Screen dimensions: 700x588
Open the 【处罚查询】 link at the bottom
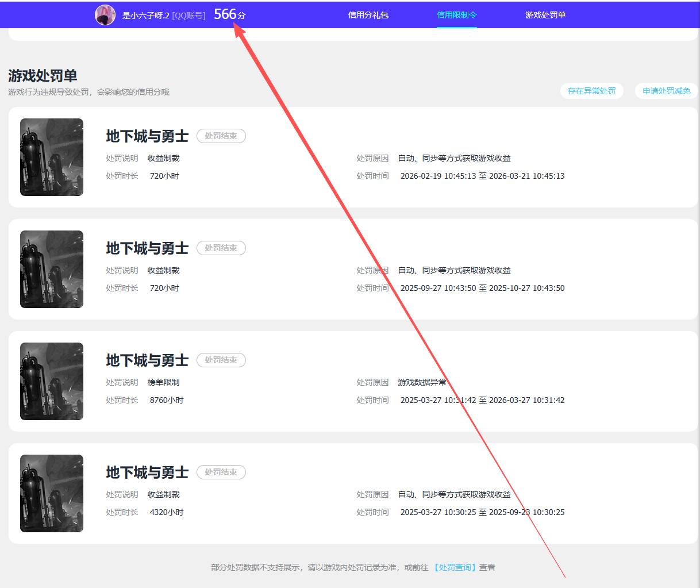[x=455, y=567]
